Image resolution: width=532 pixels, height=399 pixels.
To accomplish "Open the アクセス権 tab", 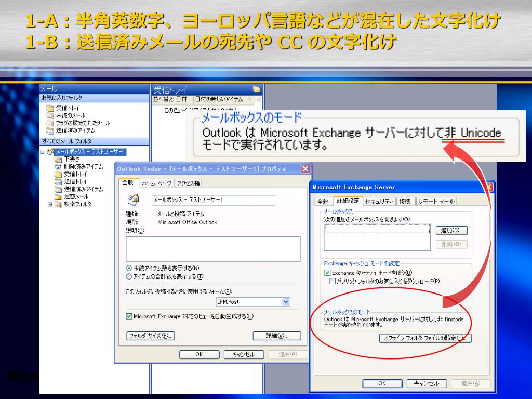I will (x=188, y=183).
